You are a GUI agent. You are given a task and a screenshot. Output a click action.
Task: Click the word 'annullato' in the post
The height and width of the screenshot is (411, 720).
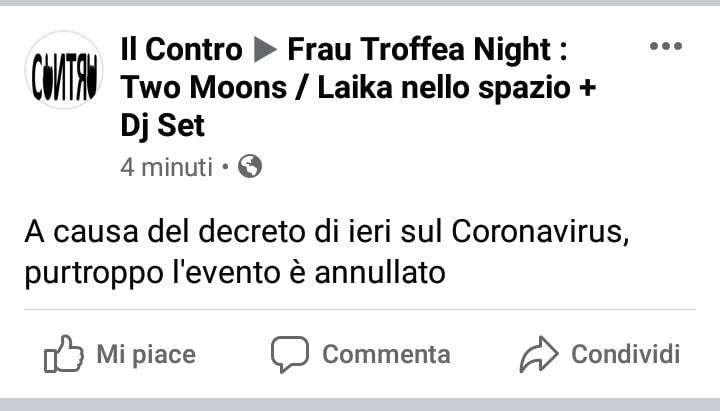tap(380, 273)
